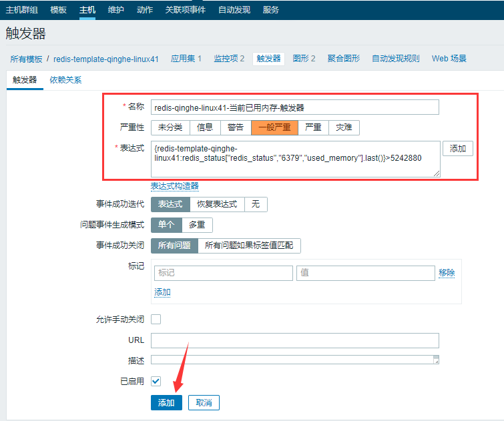504x421 pixels.
Task: Open the 主机群组 menu item
Action: click(x=21, y=9)
